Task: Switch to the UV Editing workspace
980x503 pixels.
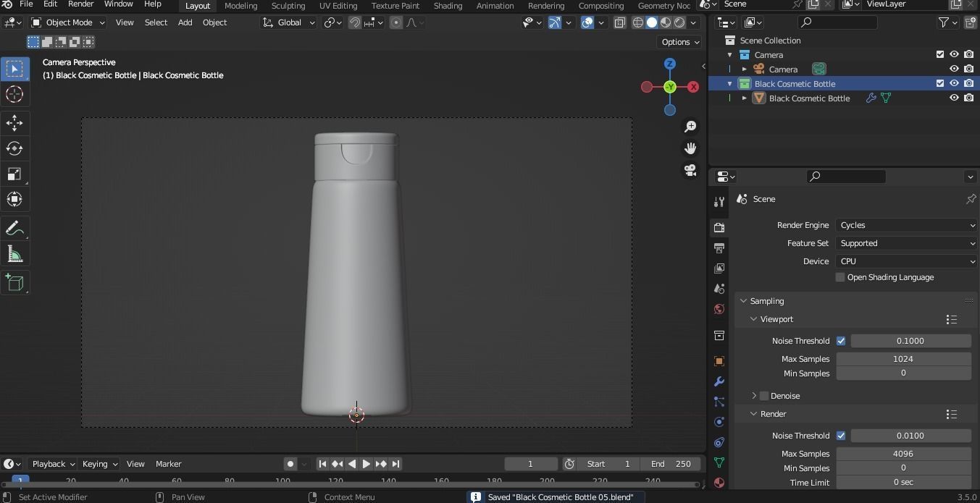Action: pos(338,5)
